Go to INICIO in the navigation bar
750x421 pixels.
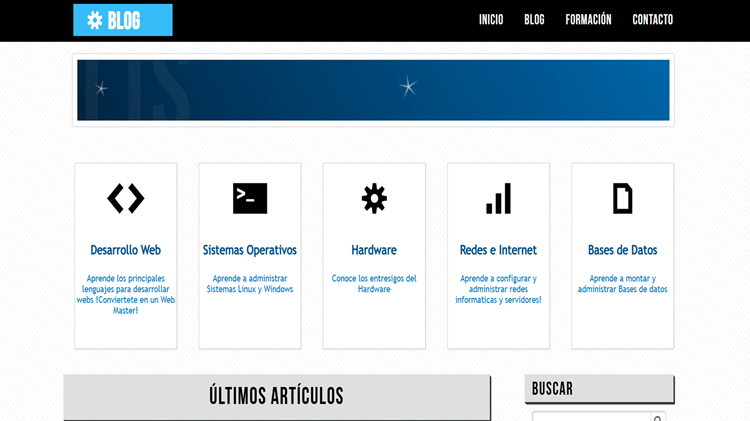click(491, 20)
